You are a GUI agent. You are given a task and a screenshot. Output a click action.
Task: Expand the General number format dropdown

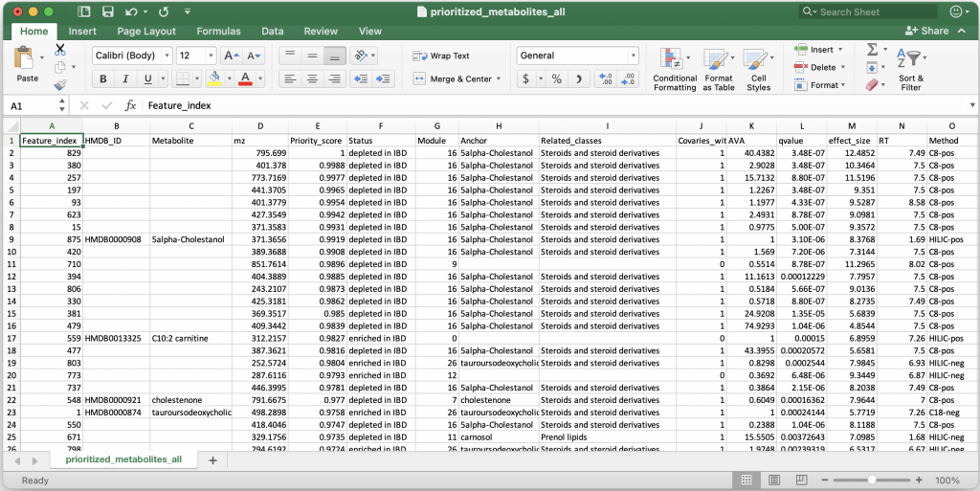tap(633, 56)
